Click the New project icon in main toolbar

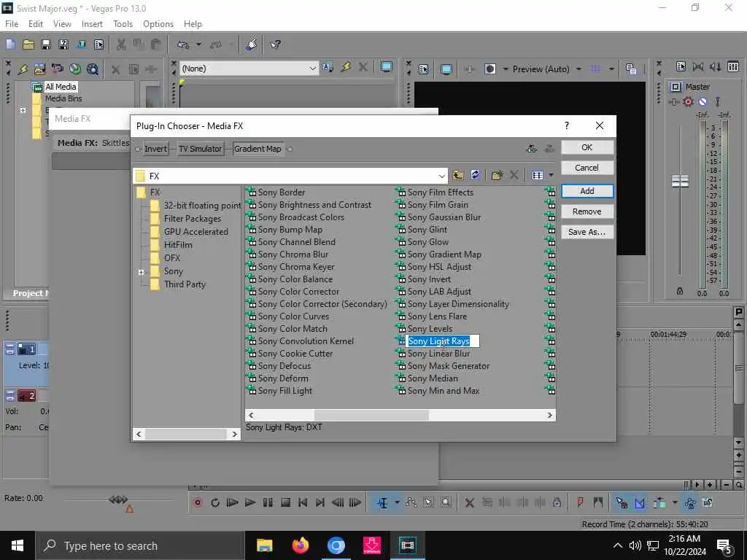pos(10,44)
